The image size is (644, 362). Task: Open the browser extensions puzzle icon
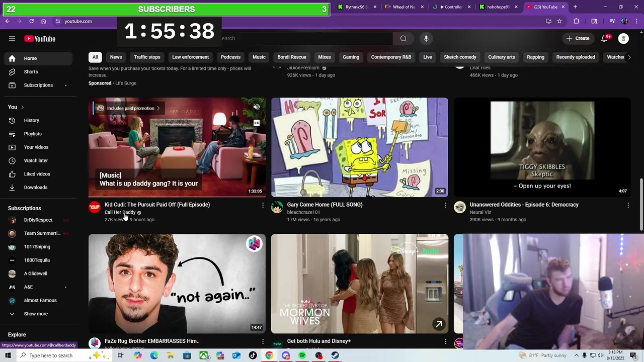(577, 21)
